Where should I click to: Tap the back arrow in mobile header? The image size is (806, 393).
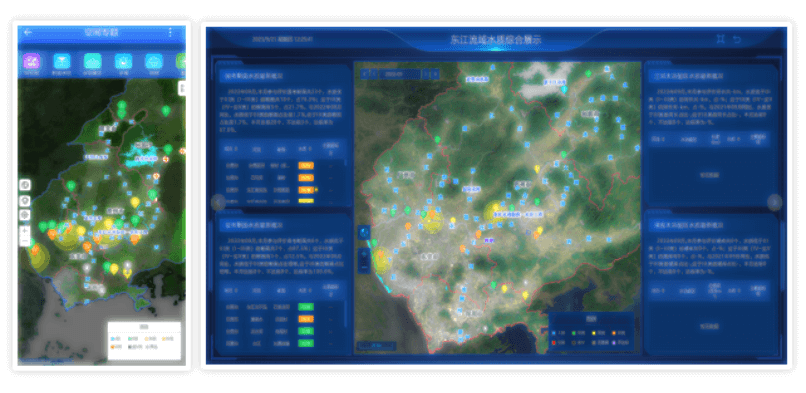click(28, 32)
